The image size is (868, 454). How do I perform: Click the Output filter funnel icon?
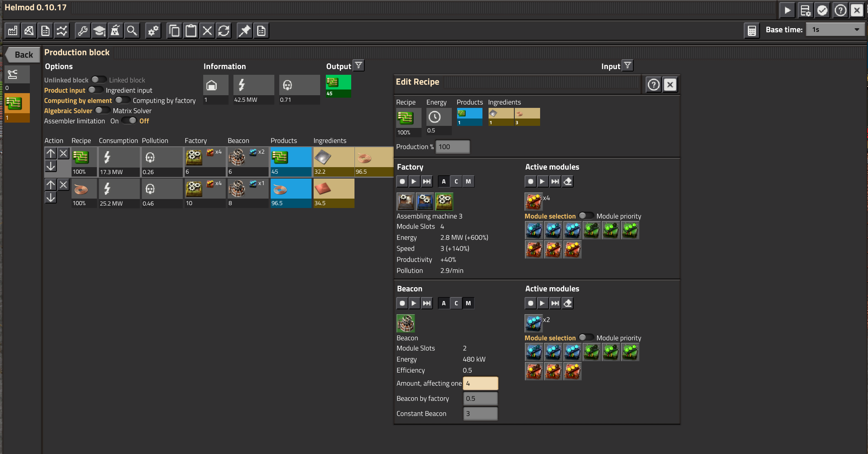(x=359, y=65)
